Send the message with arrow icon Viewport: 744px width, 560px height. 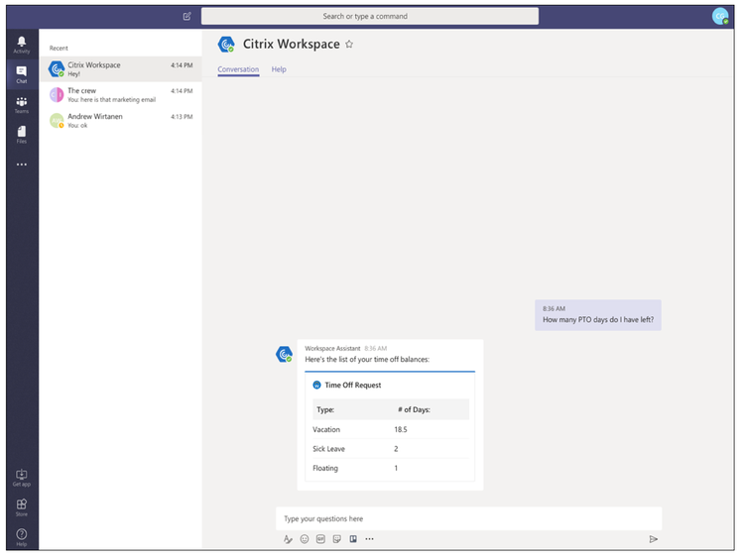point(654,539)
